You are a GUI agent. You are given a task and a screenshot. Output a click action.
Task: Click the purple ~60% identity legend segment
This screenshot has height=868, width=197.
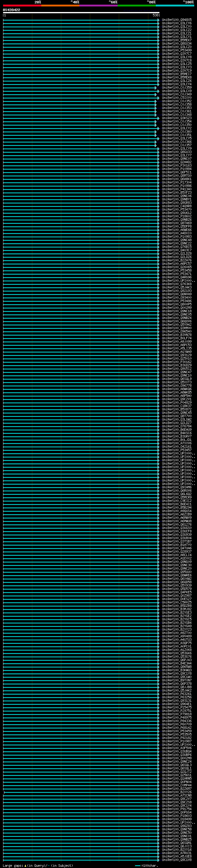[99, 6]
